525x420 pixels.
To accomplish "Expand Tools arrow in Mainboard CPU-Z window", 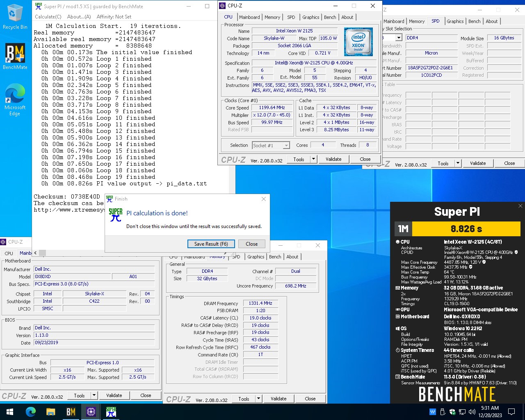I will click(94, 395).
